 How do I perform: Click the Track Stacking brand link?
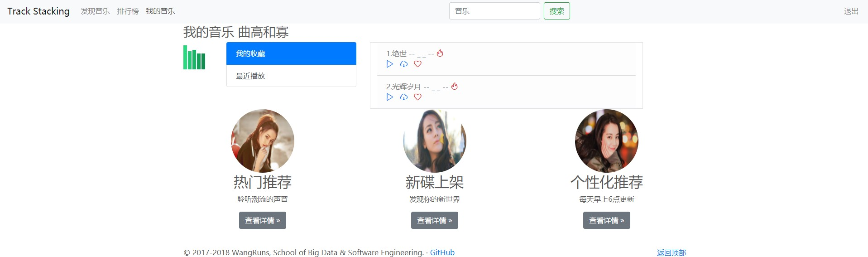pos(38,11)
